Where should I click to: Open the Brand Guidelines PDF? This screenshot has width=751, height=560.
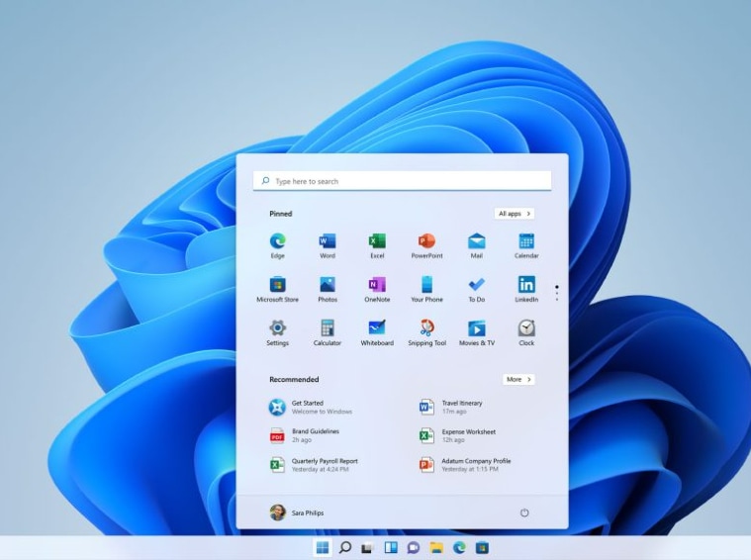click(305, 435)
